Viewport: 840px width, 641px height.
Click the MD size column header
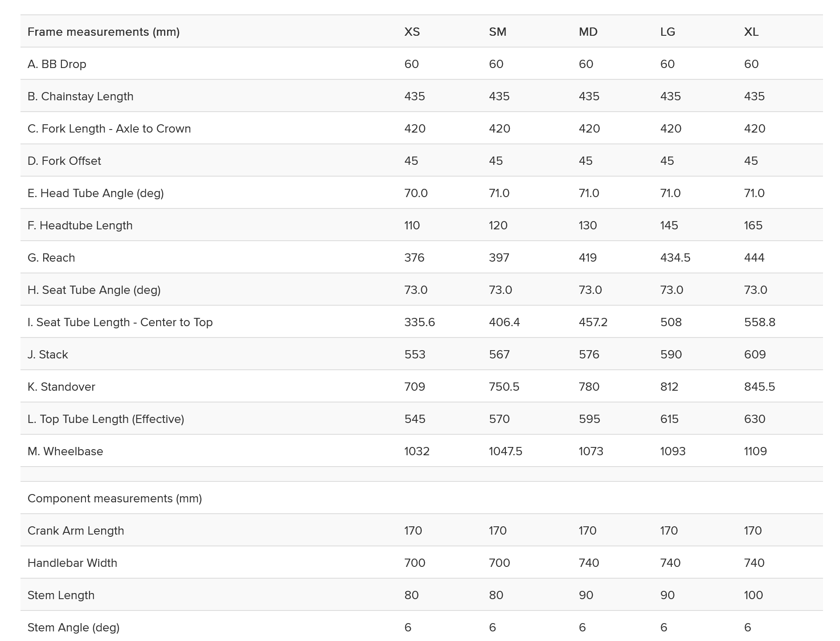pos(588,32)
